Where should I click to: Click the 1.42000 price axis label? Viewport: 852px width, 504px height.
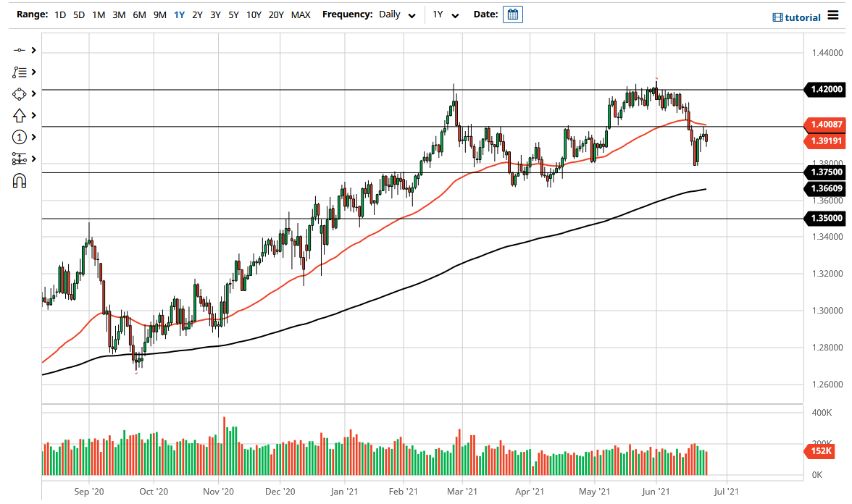(824, 90)
